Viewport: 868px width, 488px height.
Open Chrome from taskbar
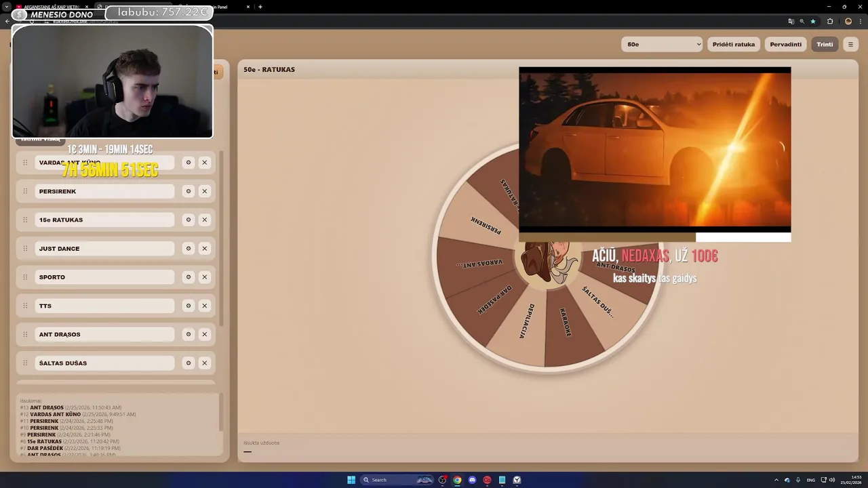(458, 480)
